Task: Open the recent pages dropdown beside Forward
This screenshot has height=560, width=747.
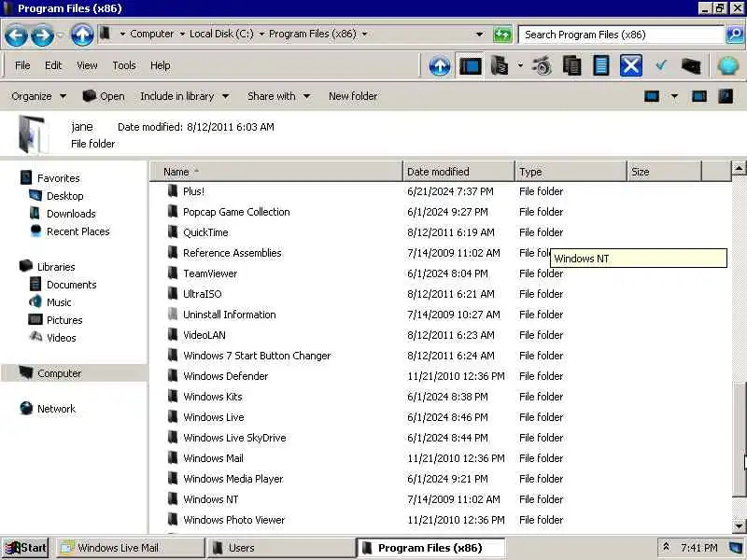Action: click(x=60, y=35)
